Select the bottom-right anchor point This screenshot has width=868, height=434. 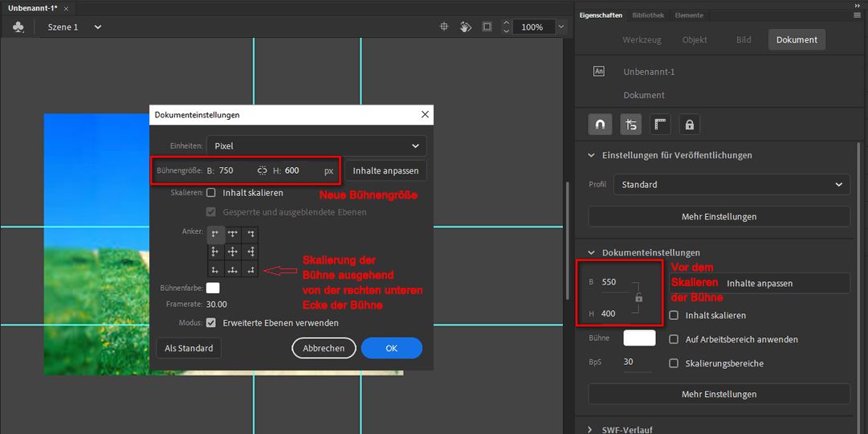coord(251,269)
